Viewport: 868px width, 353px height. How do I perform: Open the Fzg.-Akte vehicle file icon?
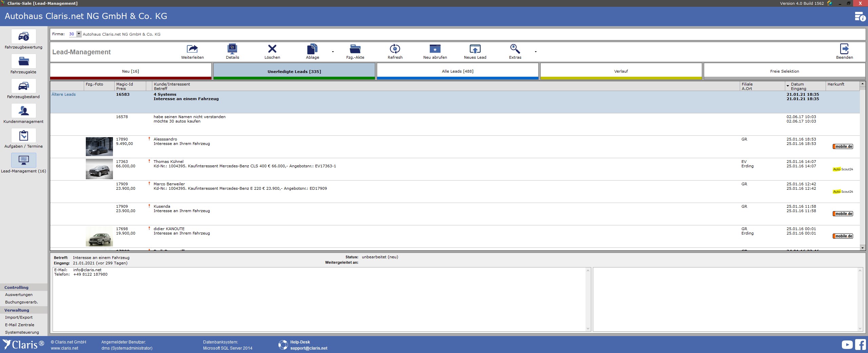pyautogui.click(x=355, y=49)
